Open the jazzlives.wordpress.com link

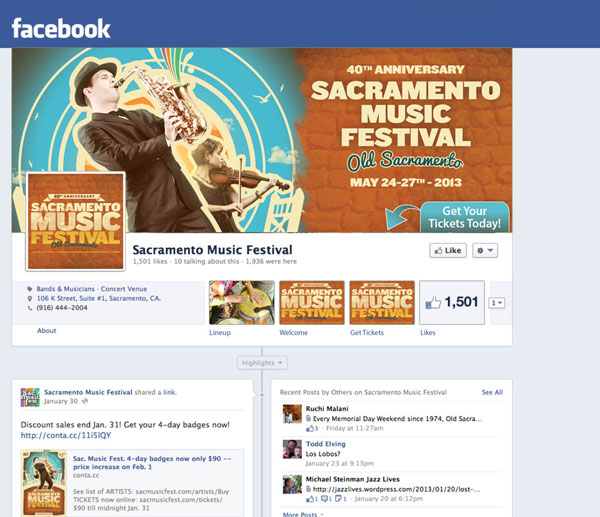click(396, 489)
